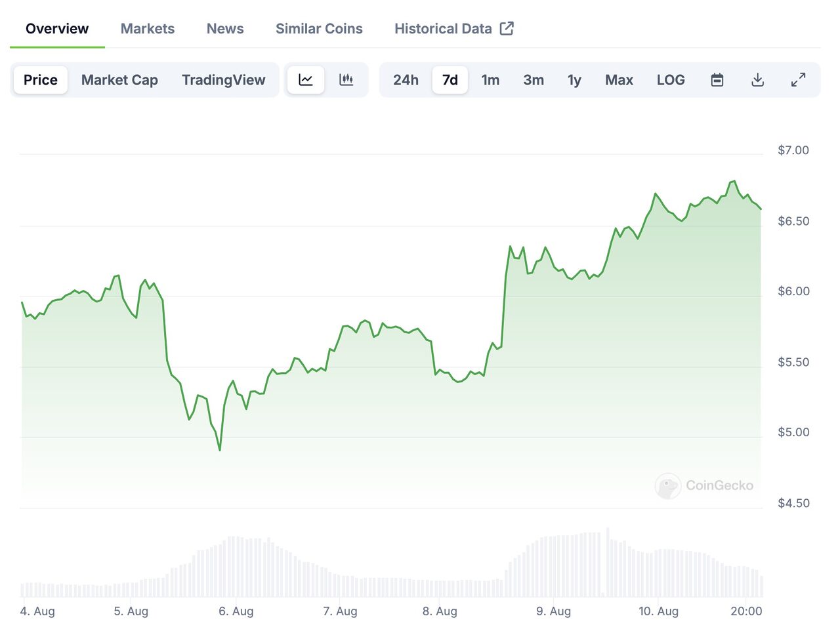Image resolution: width=840 pixels, height=633 pixels.
Task: Click the tallest volume bar near 9. Aug
Action: click(608, 562)
